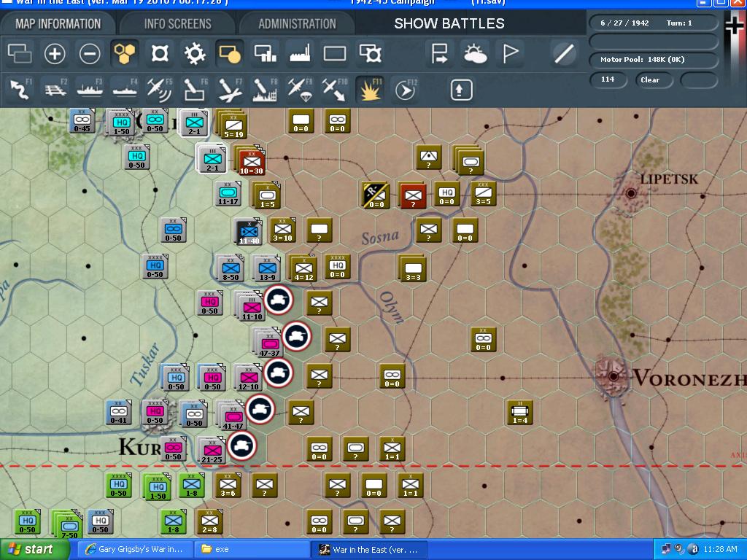
Task: Click the Clear weather button
Action: click(654, 79)
